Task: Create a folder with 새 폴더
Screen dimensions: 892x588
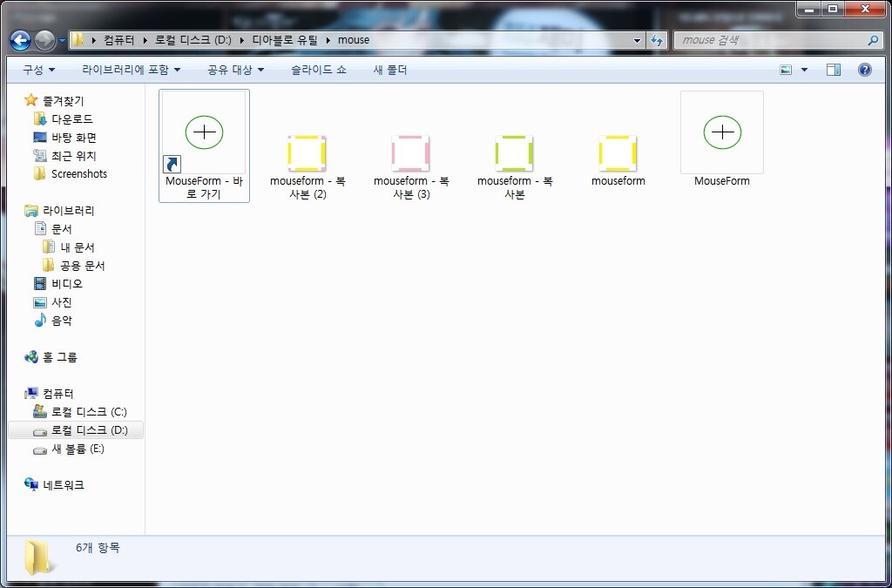Action: [389, 70]
